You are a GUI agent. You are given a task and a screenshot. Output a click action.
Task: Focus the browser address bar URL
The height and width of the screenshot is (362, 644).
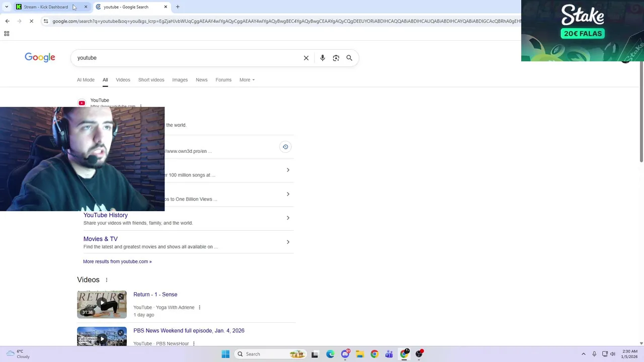(286, 21)
